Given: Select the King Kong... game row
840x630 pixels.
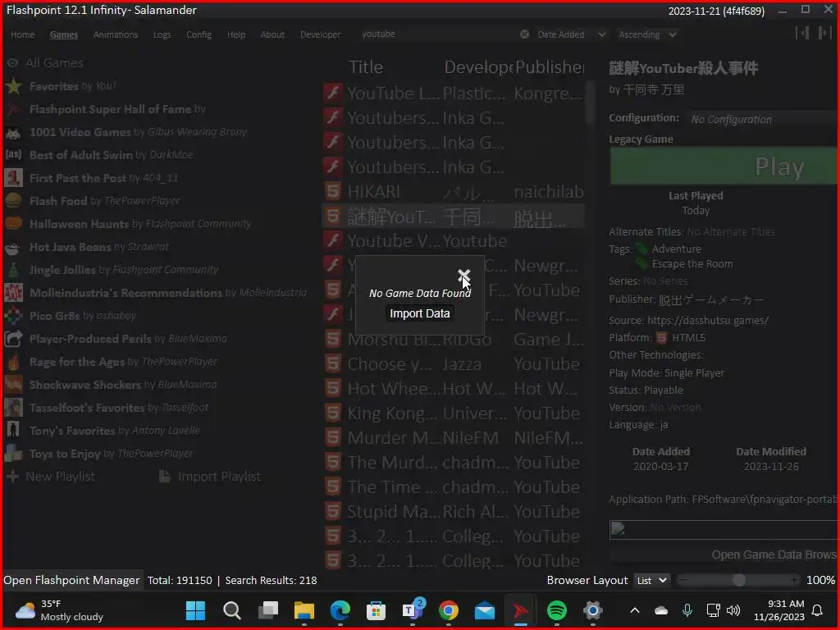Looking at the screenshot, I should (453, 413).
